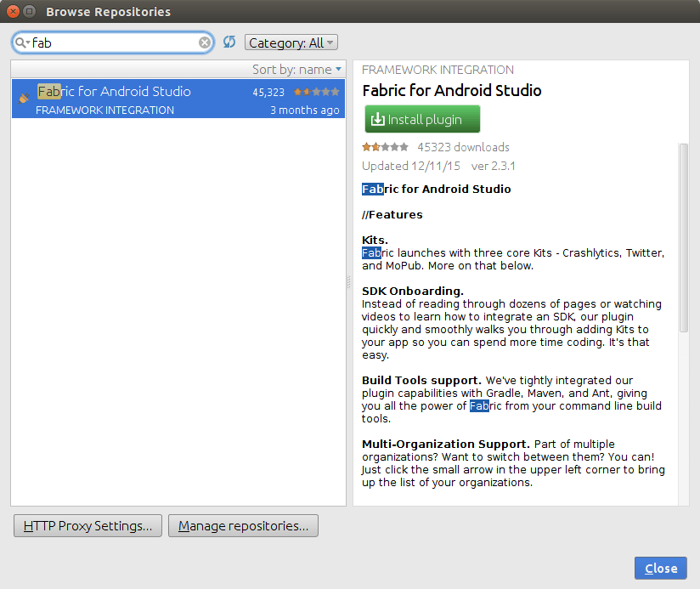Click the Updated 12/11/15 text

point(411,166)
